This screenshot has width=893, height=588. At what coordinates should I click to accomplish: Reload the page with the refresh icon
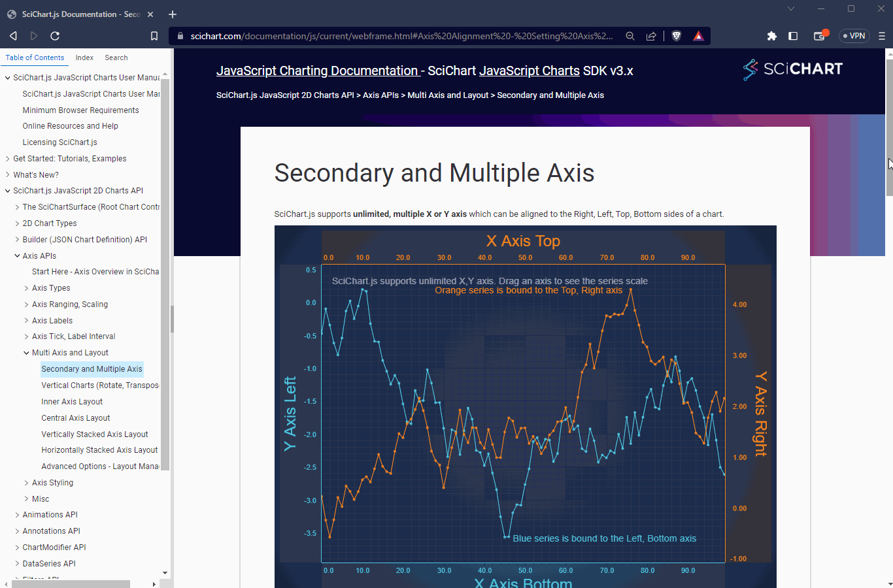[55, 36]
